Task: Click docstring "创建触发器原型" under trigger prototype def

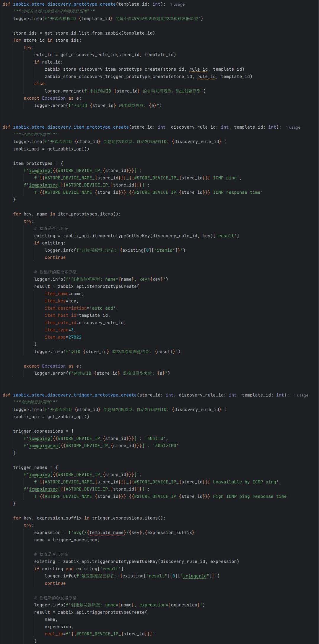Action: click(x=36, y=402)
